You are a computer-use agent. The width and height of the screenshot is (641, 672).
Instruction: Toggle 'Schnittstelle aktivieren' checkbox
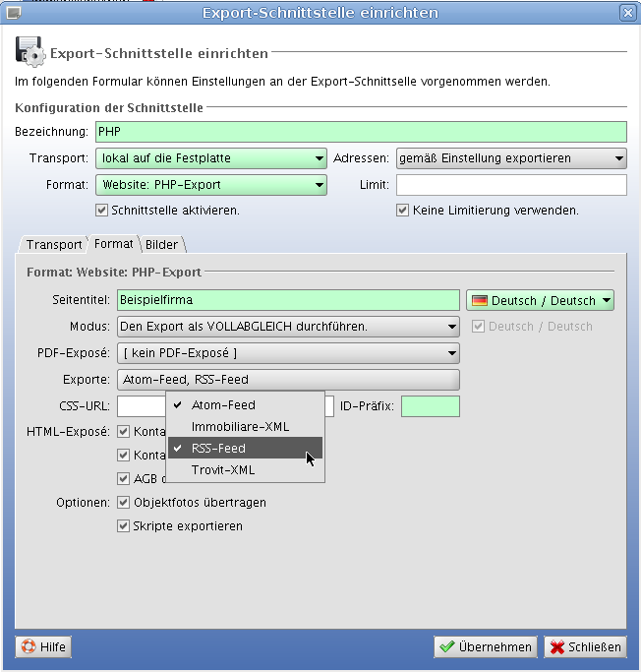point(101,210)
